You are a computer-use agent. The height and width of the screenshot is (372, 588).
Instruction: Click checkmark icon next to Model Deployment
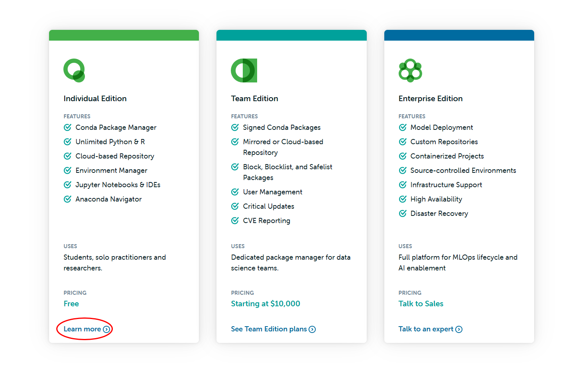pos(403,127)
